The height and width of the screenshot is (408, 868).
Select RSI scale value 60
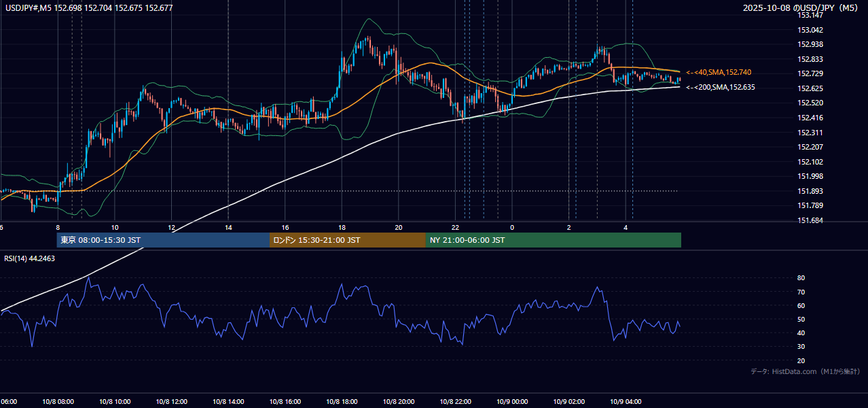coord(801,305)
